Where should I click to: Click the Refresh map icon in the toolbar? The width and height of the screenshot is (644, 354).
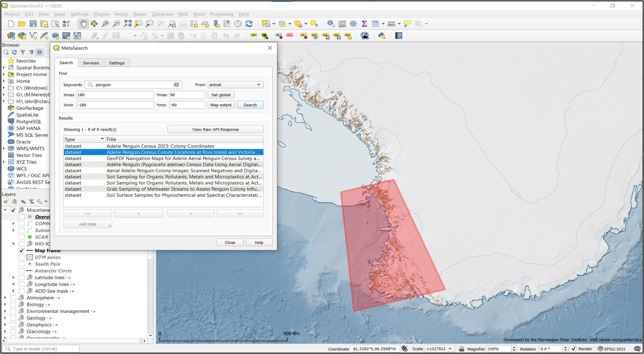point(249,24)
